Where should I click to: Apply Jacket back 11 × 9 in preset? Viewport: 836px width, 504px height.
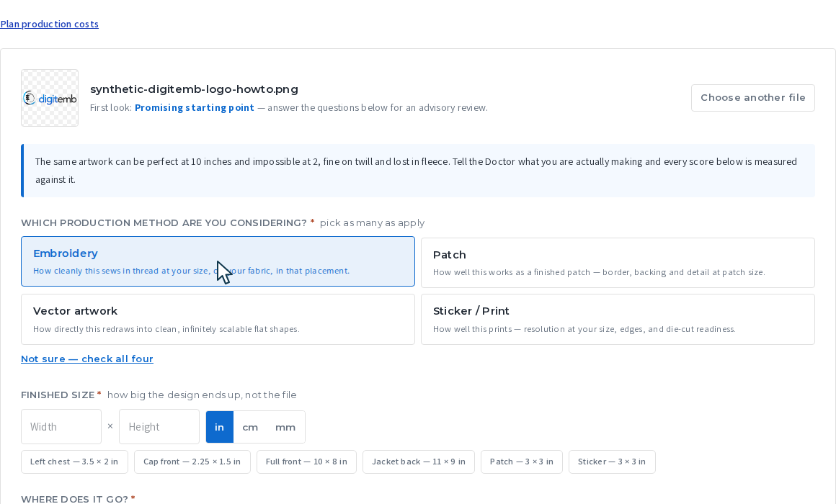pyautogui.click(x=419, y=462)
